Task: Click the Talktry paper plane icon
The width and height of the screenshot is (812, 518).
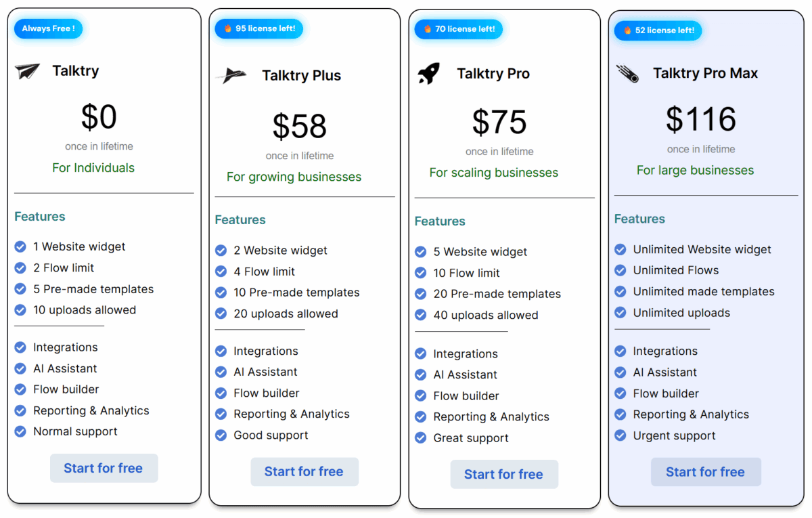Action: (x=27, y=71)
